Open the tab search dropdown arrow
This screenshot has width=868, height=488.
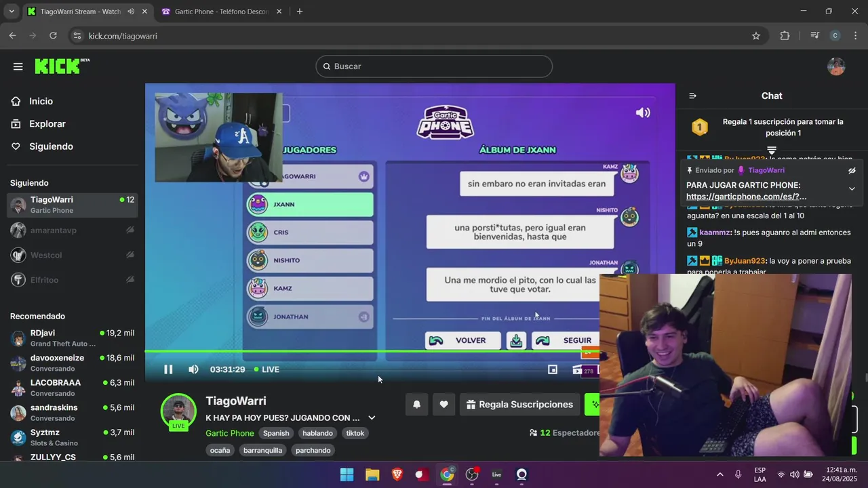[11, 12]
